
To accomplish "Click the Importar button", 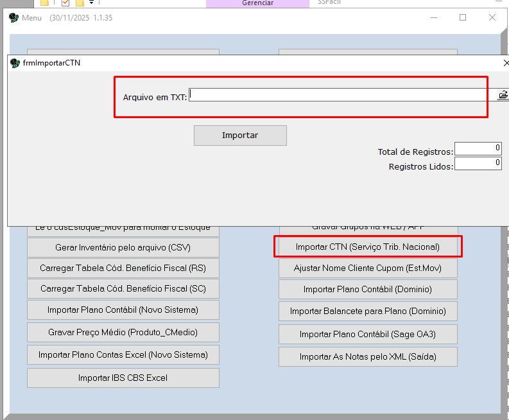I will [240, 136].
